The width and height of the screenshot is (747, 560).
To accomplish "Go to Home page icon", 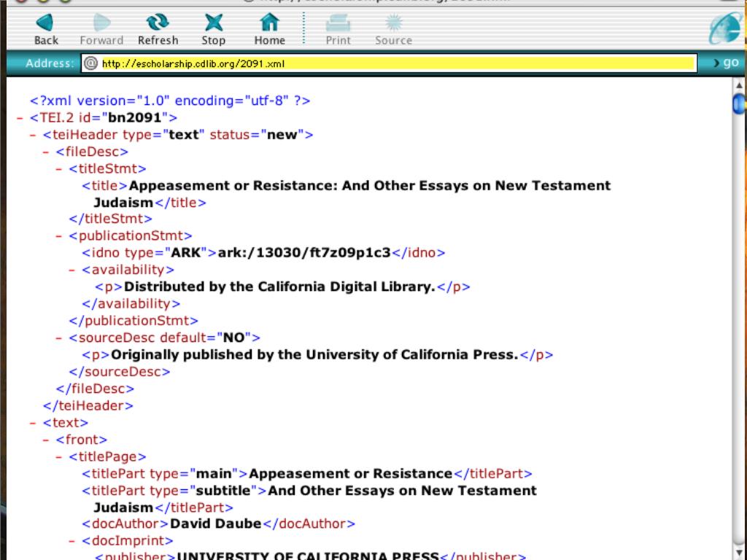I will pyautogui.click(x=269, y=23).
